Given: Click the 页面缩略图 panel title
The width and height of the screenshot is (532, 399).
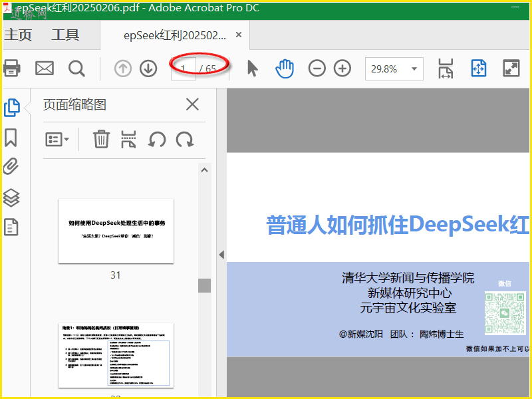Looking at the screenshot, I should pos(74,104).
